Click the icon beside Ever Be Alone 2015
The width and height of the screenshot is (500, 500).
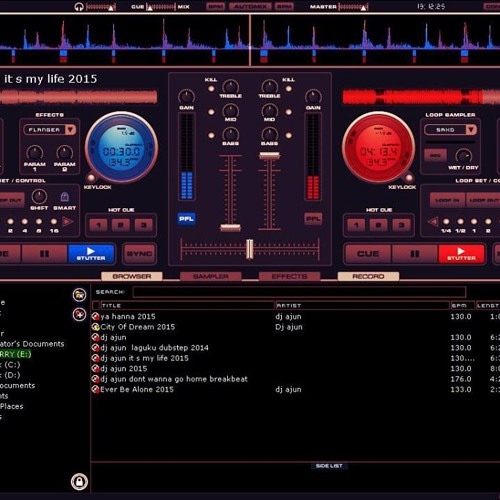pos(96,389)
